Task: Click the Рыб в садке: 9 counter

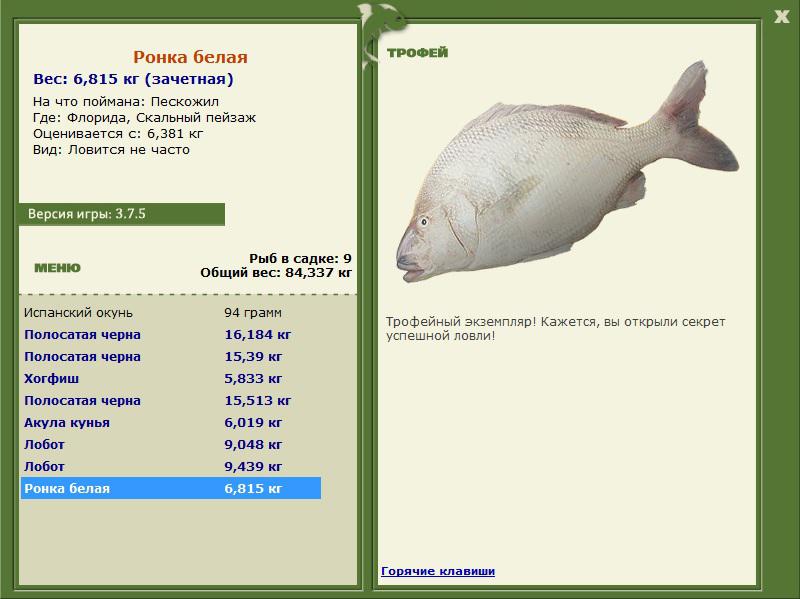Action: click(x=301, y=258)
